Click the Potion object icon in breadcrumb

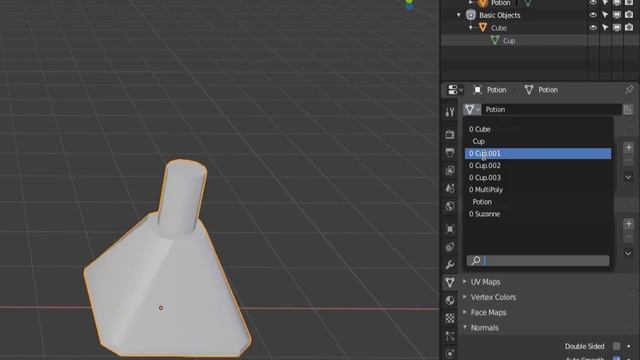(x=477, y=90)
